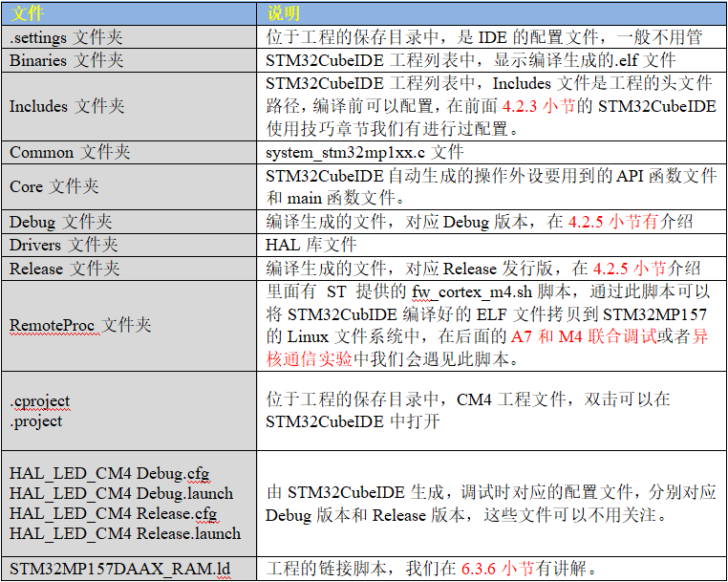Open the red 'A7 和 M4 联合调试' reference
This screenshot has width=728, height=582.
click(584, 336)
